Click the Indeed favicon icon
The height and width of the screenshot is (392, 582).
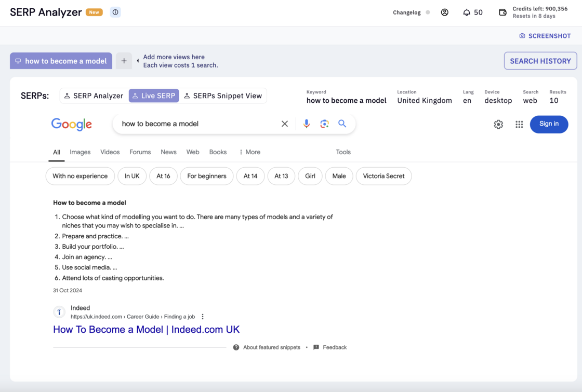59,312
